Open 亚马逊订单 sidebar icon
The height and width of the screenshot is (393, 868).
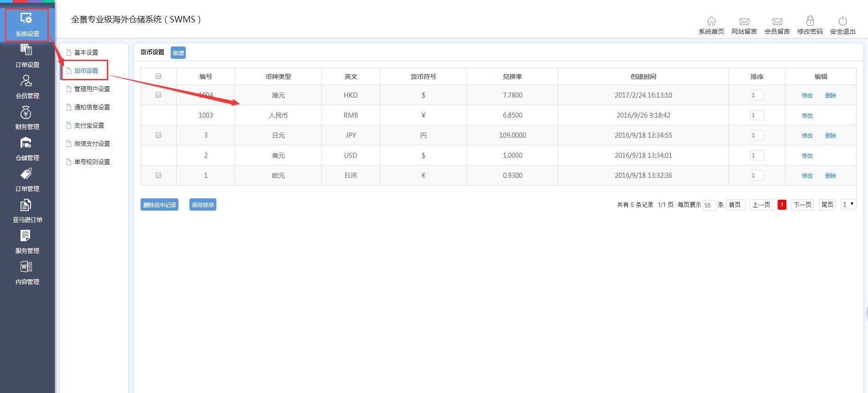(26, 205)
